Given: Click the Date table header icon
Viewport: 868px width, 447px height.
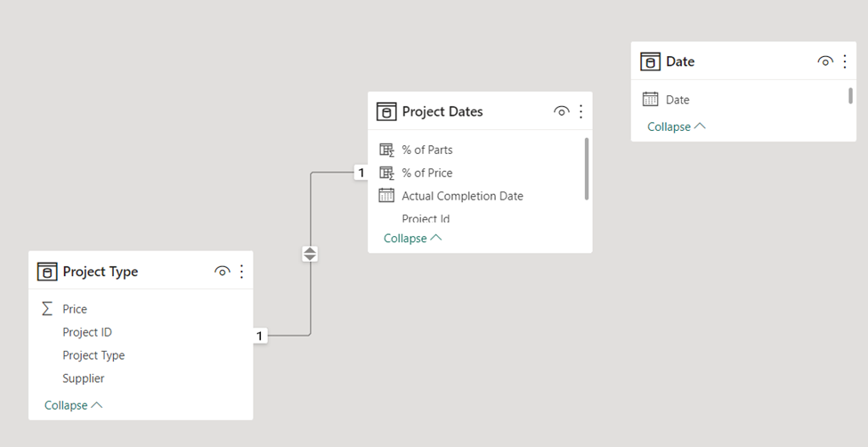Looking at the screenshot, I should [651, 61].
